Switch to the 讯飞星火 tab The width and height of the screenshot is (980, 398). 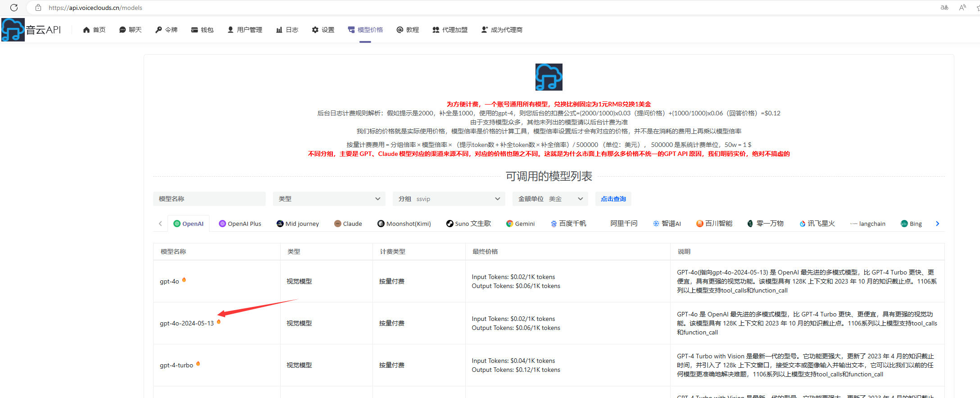pyautogui.click(x=817, y=224)
